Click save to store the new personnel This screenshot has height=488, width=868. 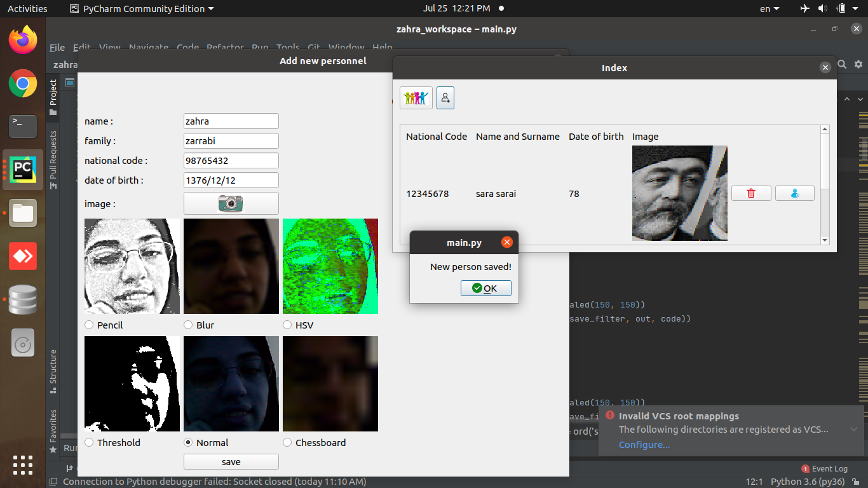point(231,461)
